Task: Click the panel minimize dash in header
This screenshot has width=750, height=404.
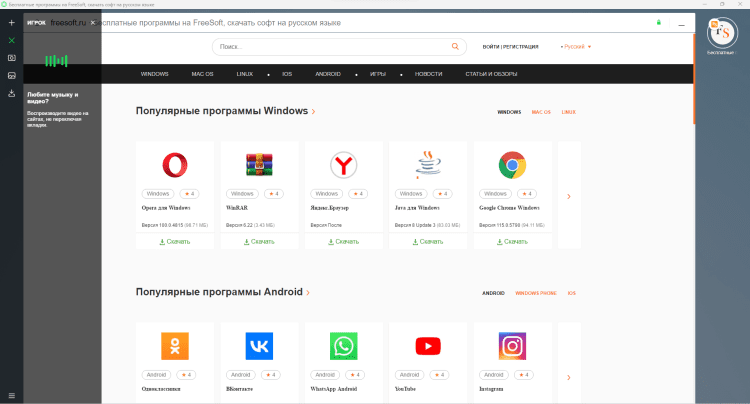Action: coord(681,24)
